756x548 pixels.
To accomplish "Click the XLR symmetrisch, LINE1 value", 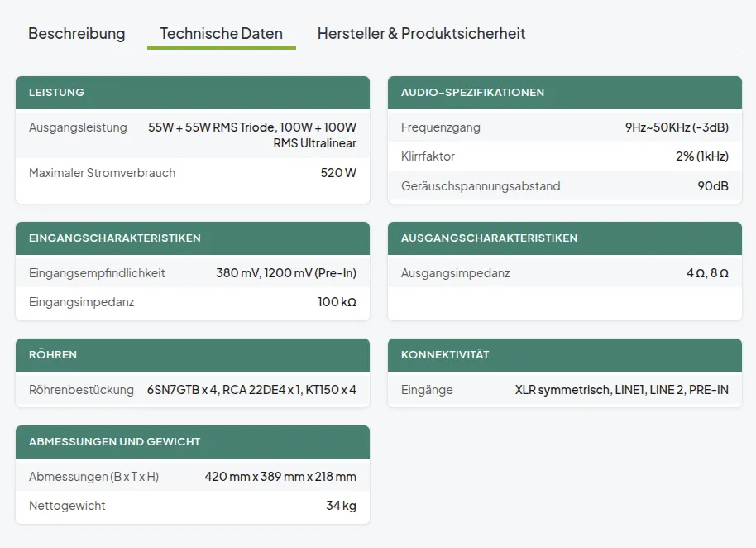I will [622, 390].
